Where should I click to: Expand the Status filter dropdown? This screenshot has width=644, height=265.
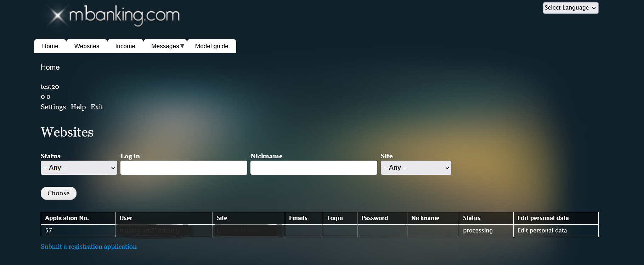pyautogui.click(x=79, y=168)
